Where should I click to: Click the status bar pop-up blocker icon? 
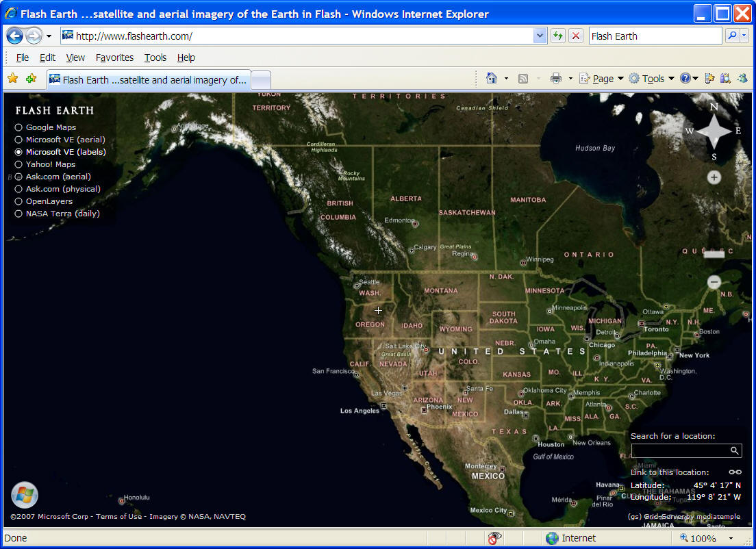click(494, 538)
